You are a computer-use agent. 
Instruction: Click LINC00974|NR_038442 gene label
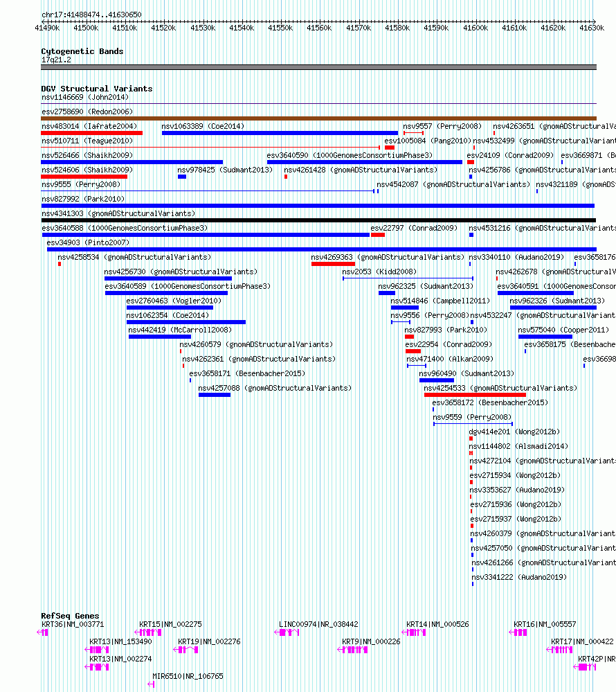(319, 625)
